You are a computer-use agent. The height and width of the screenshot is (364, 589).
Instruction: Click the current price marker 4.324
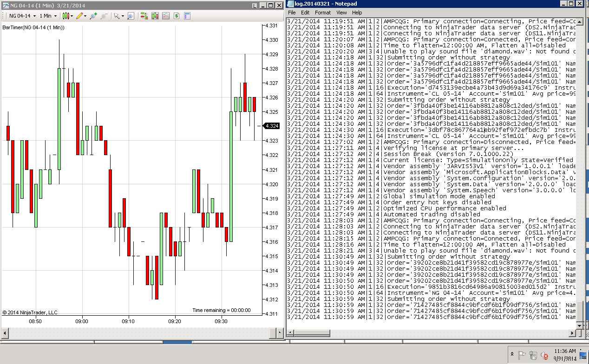coord(271,126)
